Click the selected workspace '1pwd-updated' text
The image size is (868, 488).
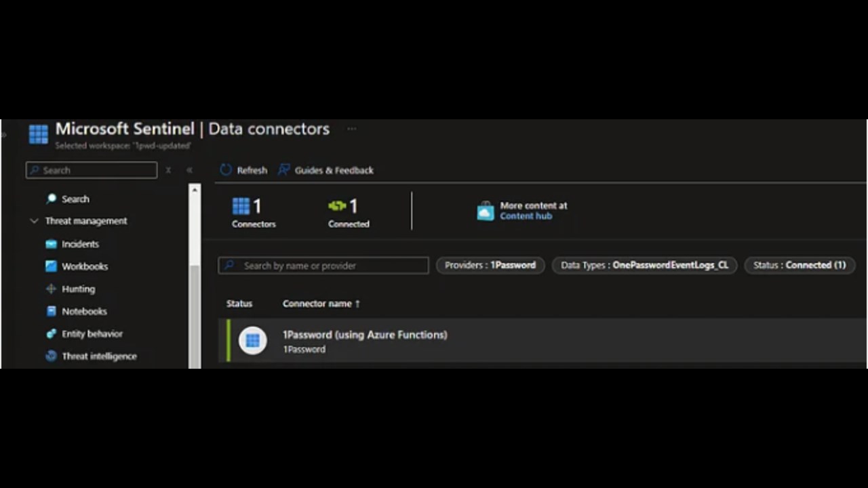[123, 146]
